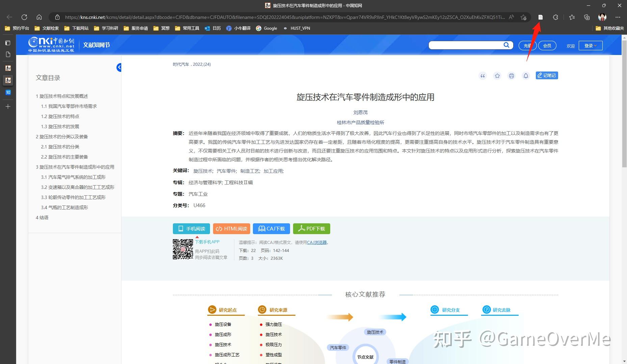
Task: Open reading view icon indicated by the red arrow
Action: coord(540,17)
